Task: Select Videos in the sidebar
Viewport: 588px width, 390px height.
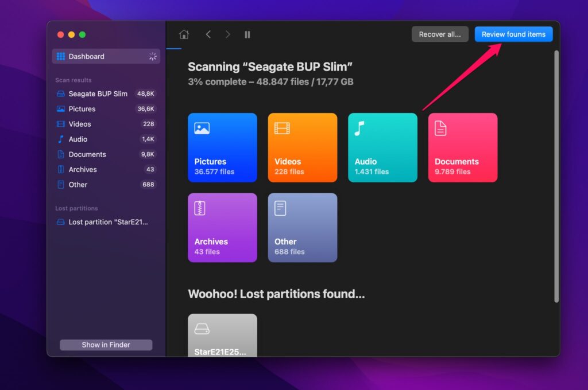Action: pos(106,124)
